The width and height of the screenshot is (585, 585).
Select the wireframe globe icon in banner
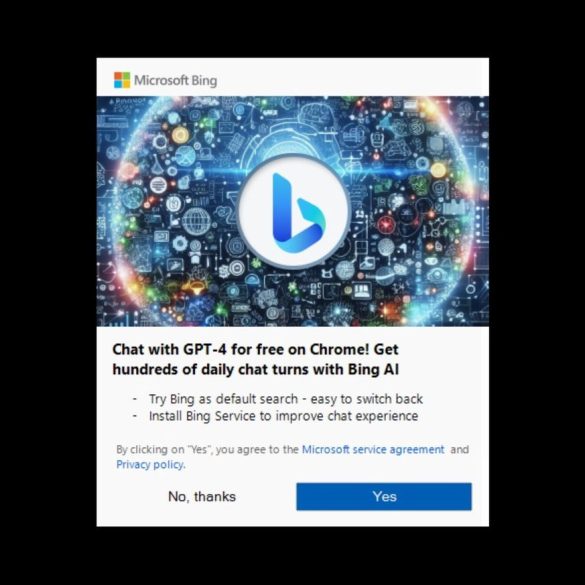(x=197, y=221)
